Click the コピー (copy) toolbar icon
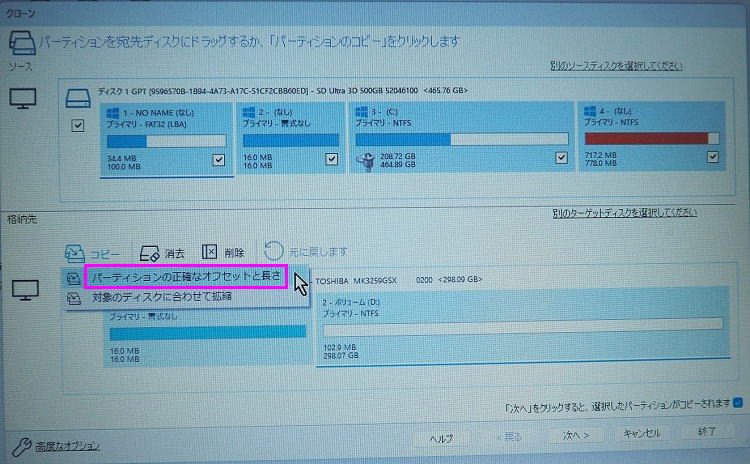 click(x=74, y=252)
